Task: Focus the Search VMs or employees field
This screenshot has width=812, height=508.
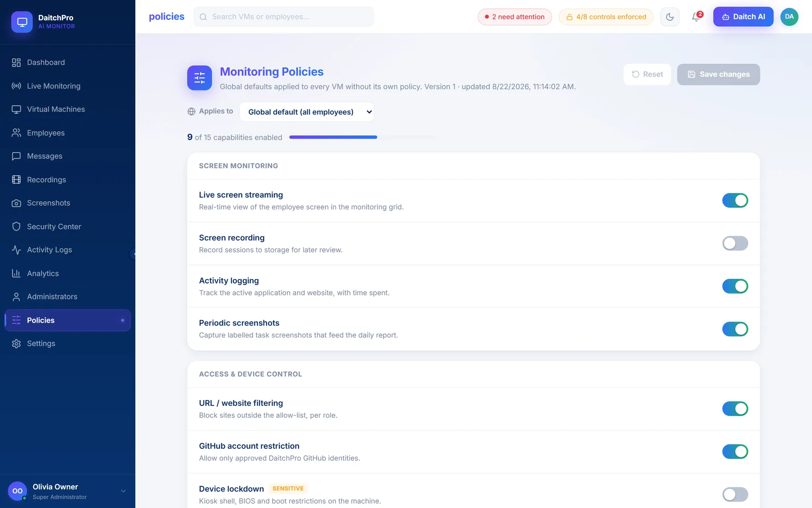Action: point(284,17)
